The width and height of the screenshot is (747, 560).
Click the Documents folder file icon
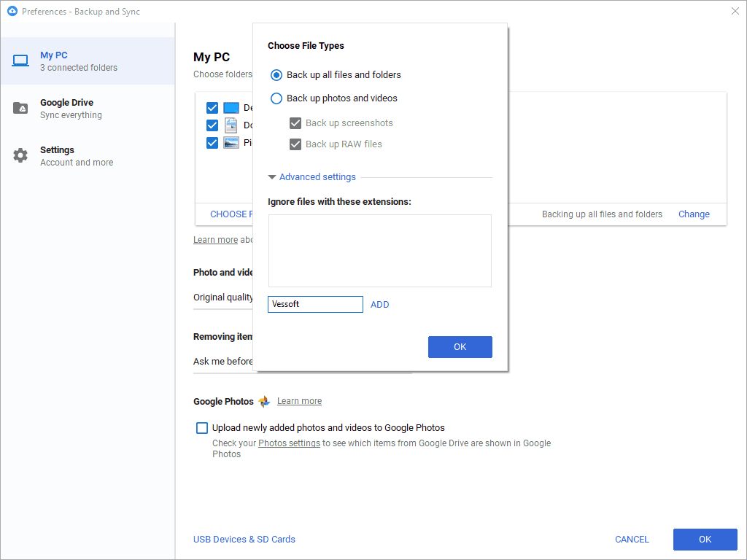pos(231,125)
